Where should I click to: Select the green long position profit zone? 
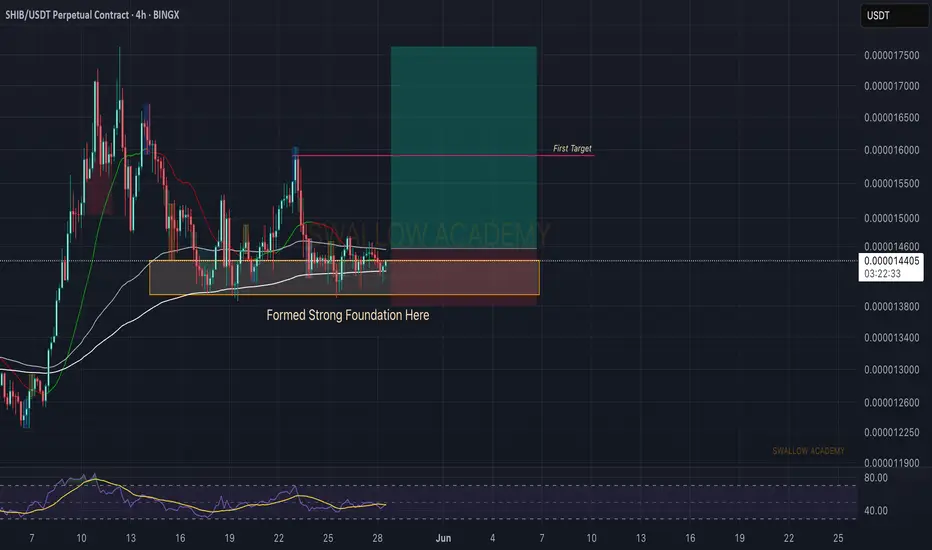[x=464, y=147]
